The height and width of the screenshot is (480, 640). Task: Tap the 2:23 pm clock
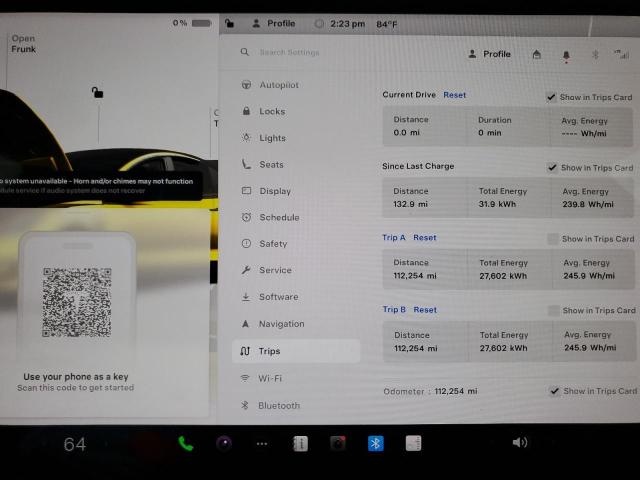click(347, 24)
